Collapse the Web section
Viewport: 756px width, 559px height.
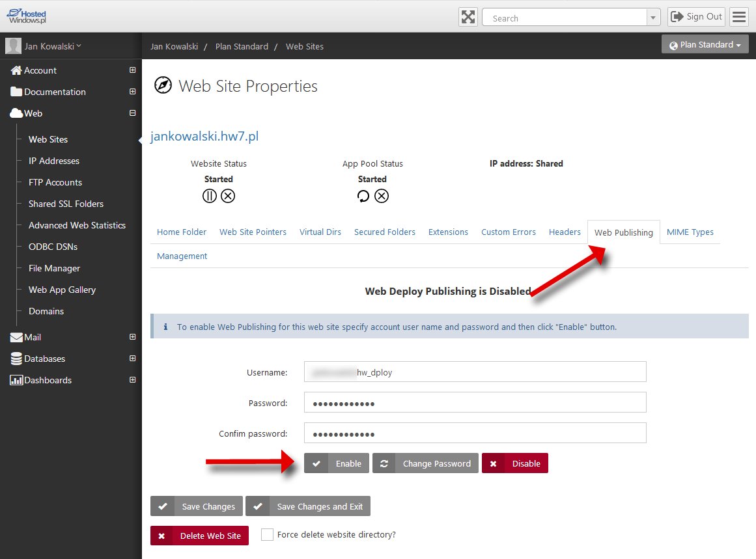pyautogui.click(x=133, y=113)
